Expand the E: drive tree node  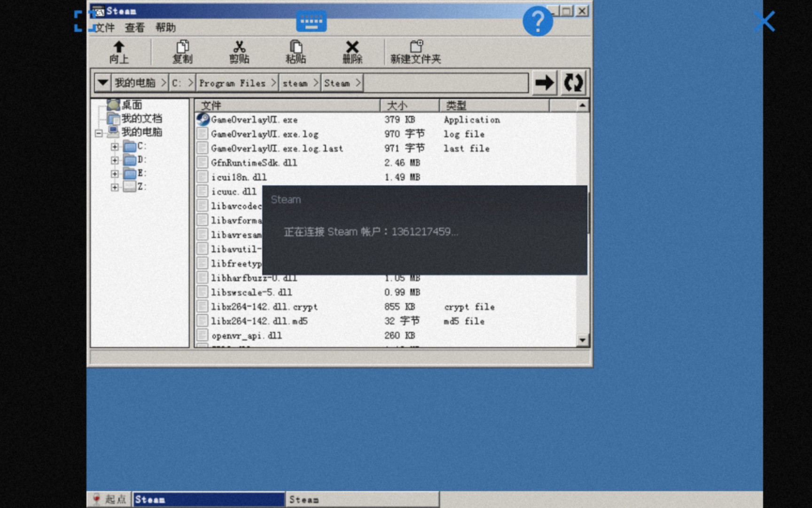click(115, 174)
